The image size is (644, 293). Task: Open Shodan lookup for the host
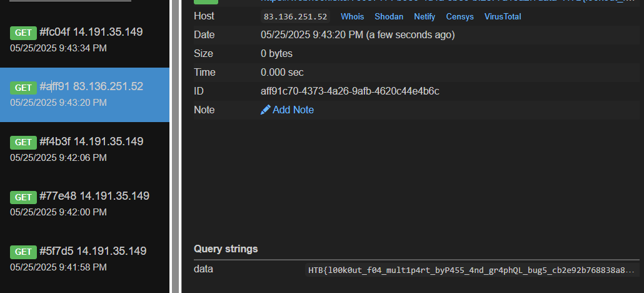tap(389, 17)
